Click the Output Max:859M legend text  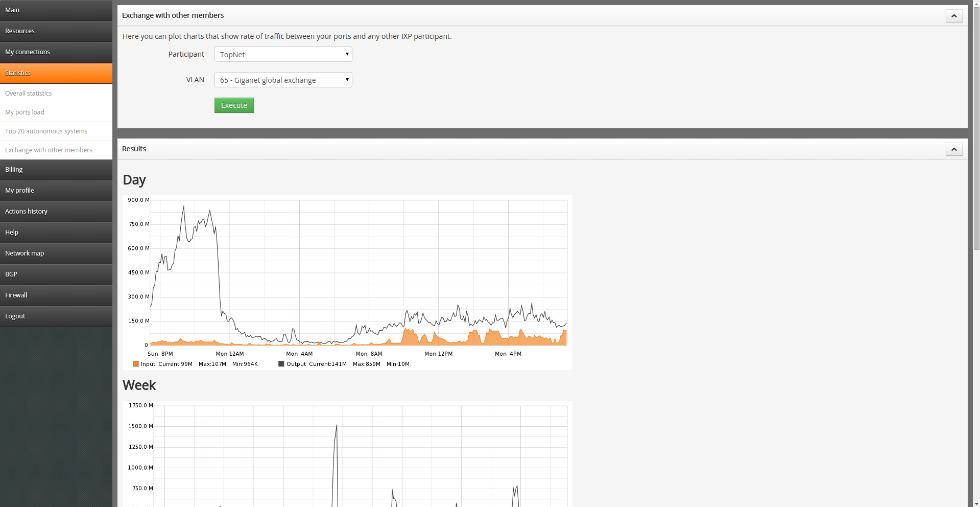[367, 364]
